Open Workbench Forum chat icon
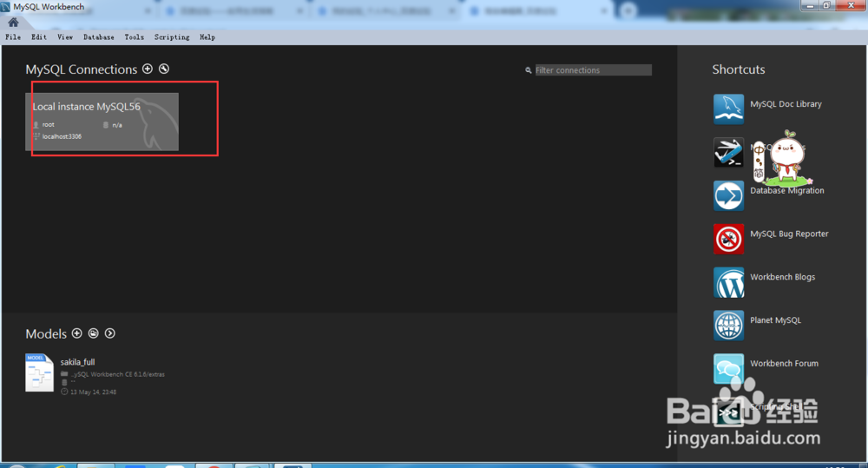The image size is (868, 468). 728,368
